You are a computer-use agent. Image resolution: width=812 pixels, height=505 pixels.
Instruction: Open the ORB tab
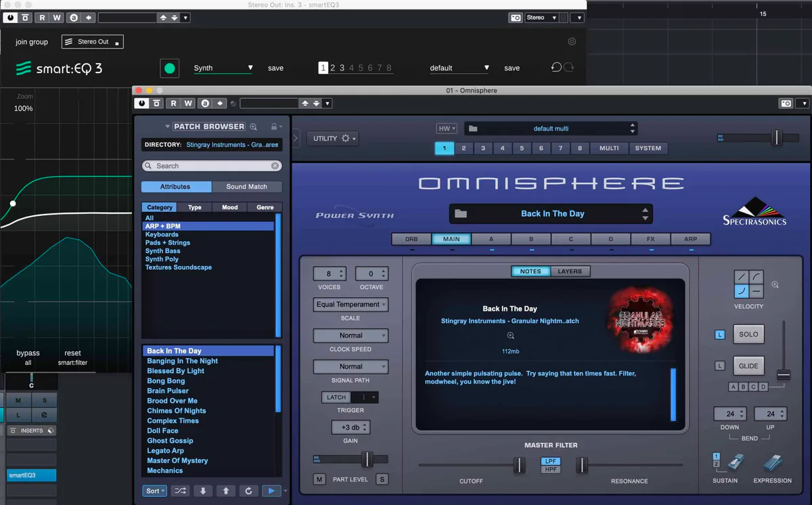pos(411,239)
